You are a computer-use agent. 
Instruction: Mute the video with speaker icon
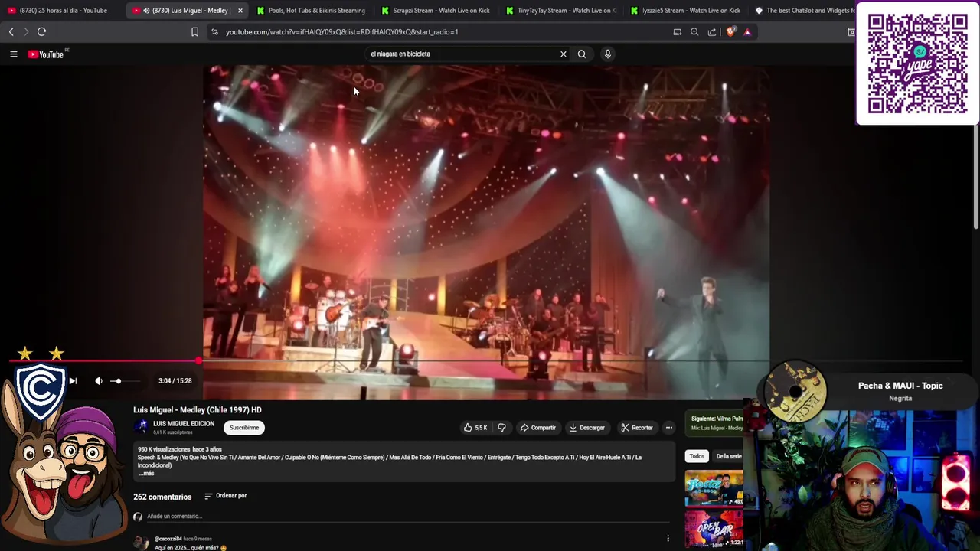(99, 380)
